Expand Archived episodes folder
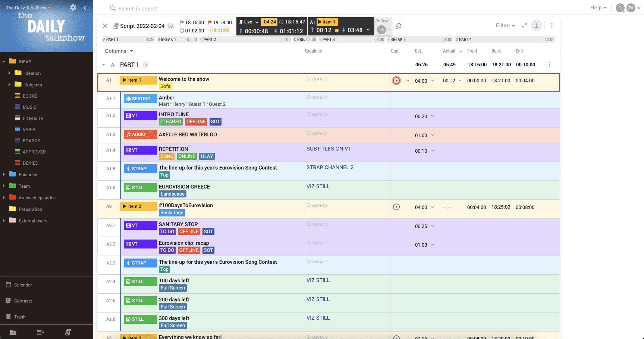Image resolution: width=644 pixels, height=339 pixels. (4, 198)
